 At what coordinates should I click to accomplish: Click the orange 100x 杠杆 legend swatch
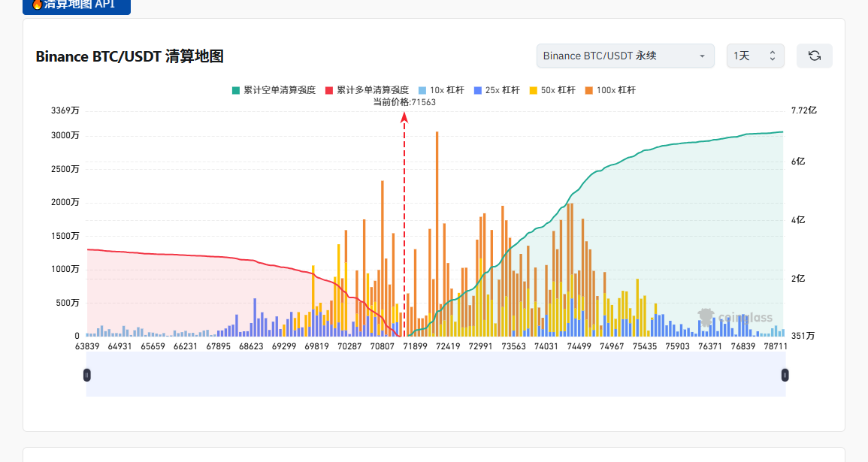pyautogui.click(x=589, y=90)
